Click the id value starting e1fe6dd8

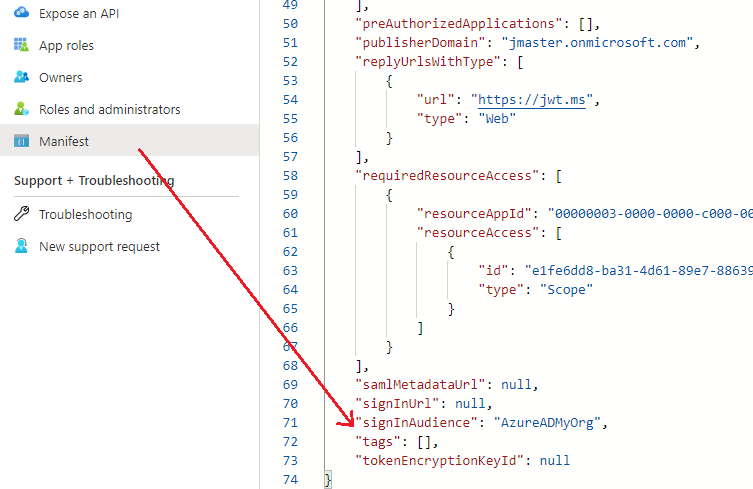coord(639,271)
